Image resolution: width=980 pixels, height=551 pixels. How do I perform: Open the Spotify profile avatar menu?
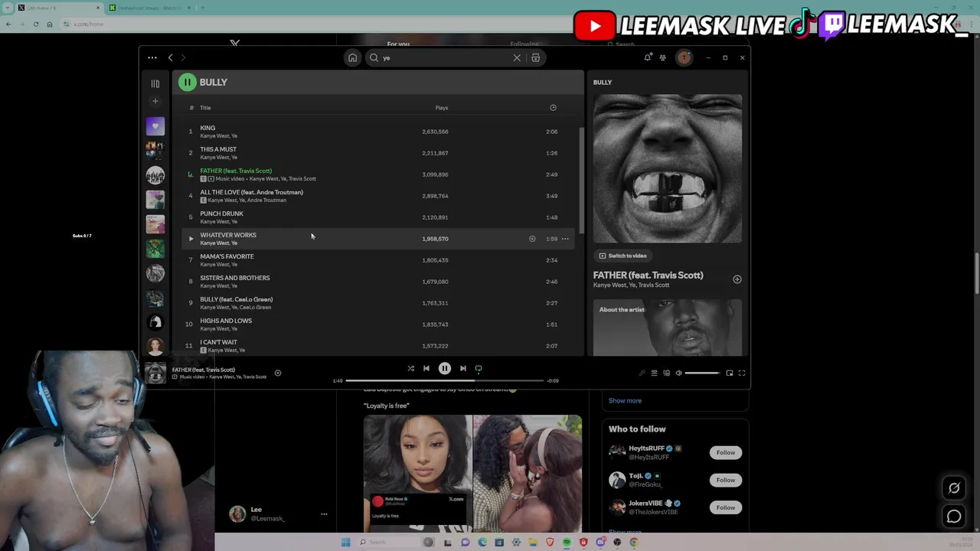[684, 57]
